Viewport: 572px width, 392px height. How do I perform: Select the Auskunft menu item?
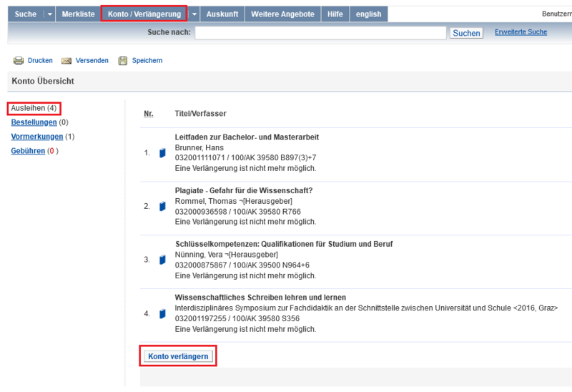pyautogui.click(x=222, y=14)
